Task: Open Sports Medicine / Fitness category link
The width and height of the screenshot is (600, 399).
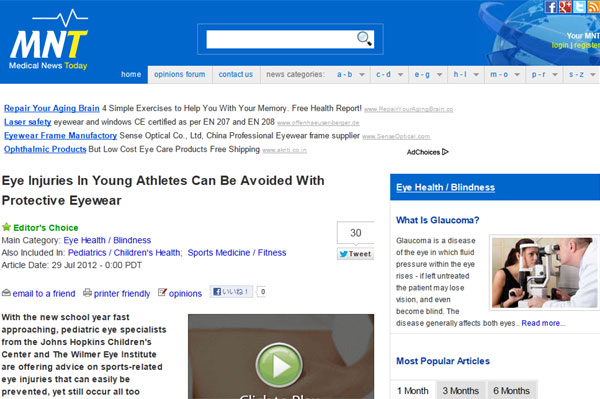Action: click(x=237, y=253)
